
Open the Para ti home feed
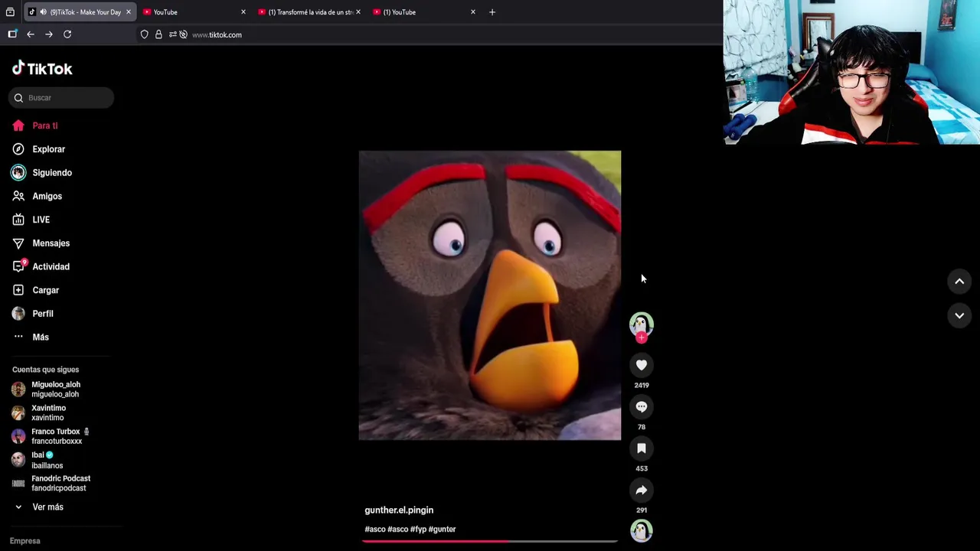pos(35,126)
